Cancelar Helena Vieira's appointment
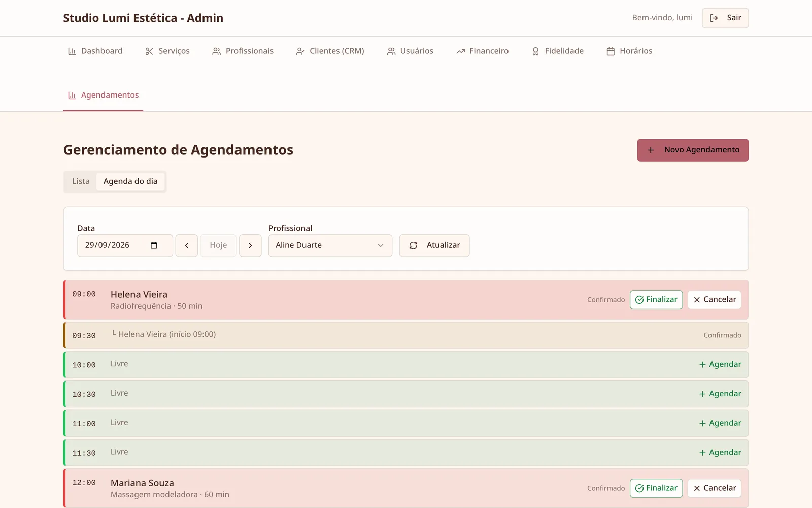The width and height of the screenshot is (812, 508). (715, 300)
